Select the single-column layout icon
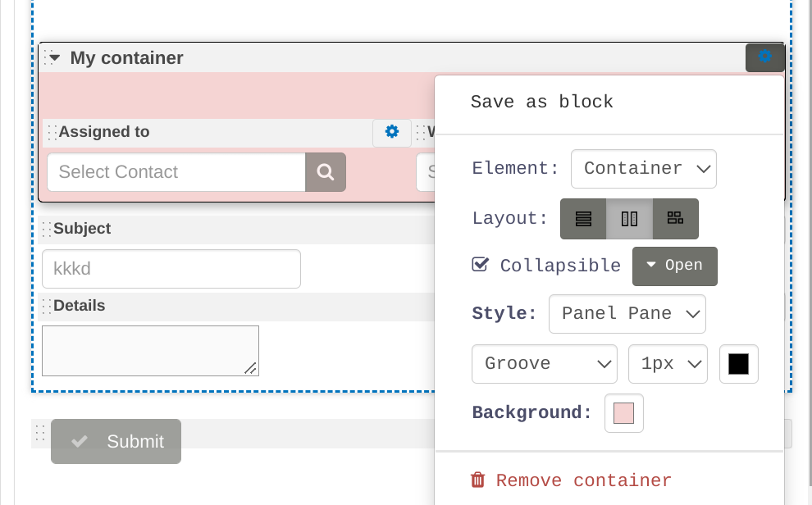Viewport: 812px width, 505px height. pyautogui.click(x=583, y=219)
